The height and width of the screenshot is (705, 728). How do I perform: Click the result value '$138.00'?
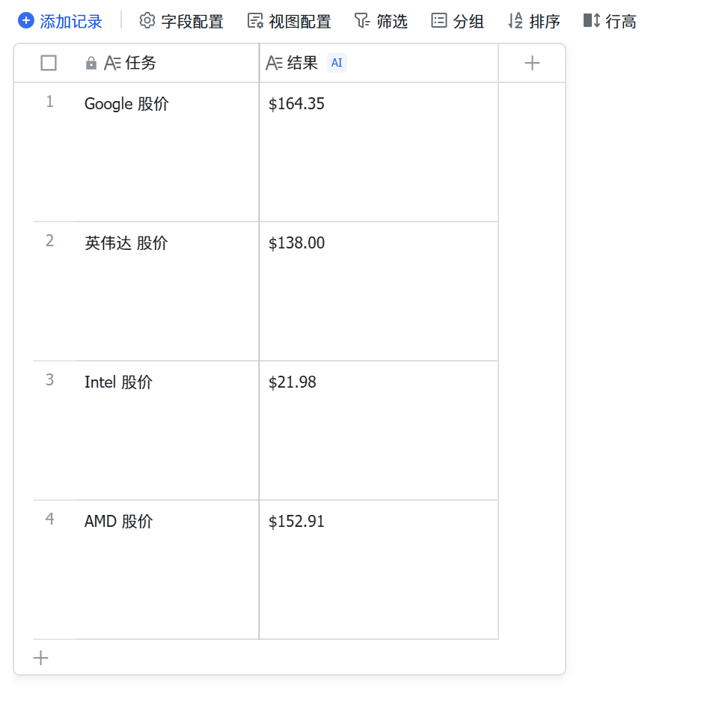click(297, 243)
